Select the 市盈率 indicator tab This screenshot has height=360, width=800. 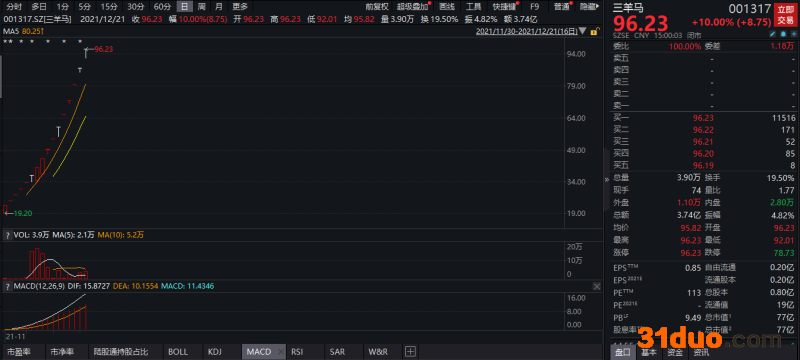pos(18,352)
